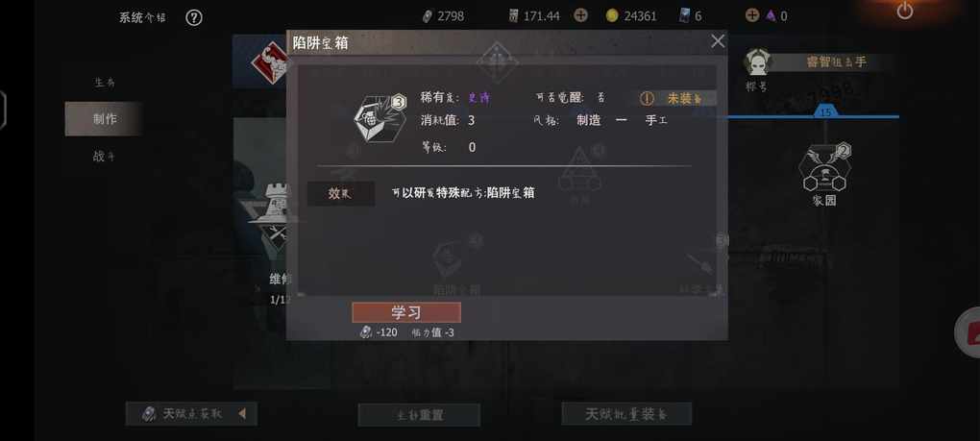Switch to the 生存 tab
This screenshot has width=980, height=441.
pos(104,83)
